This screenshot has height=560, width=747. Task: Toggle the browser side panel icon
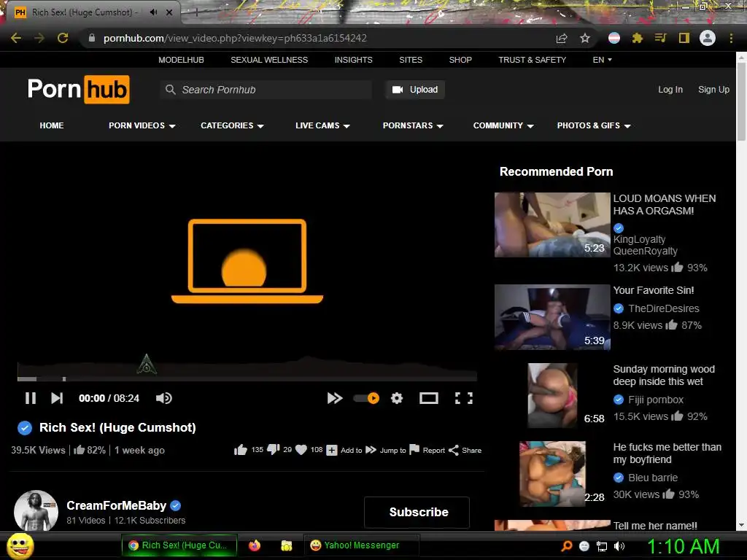click(x=684, y=38)
